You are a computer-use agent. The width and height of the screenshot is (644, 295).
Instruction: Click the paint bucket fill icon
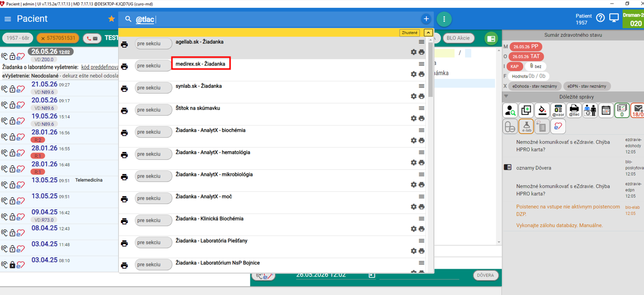point(542,110)
